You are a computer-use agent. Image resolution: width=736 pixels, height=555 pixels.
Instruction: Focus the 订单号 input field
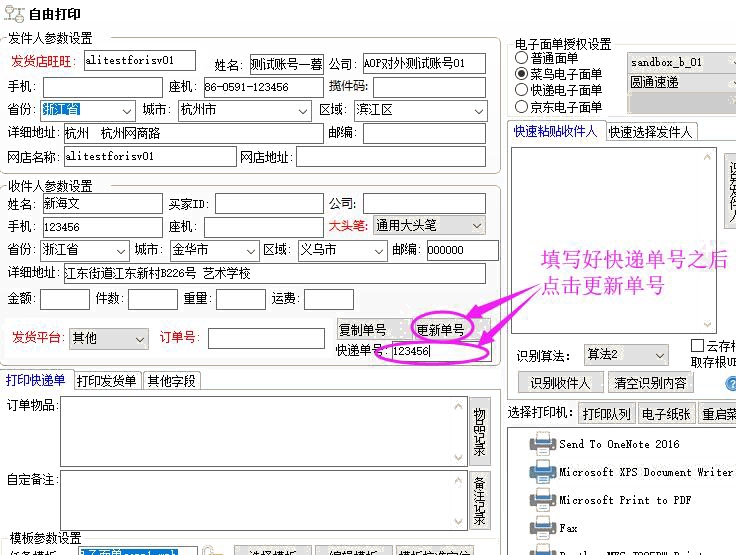[x=266, y=339]
